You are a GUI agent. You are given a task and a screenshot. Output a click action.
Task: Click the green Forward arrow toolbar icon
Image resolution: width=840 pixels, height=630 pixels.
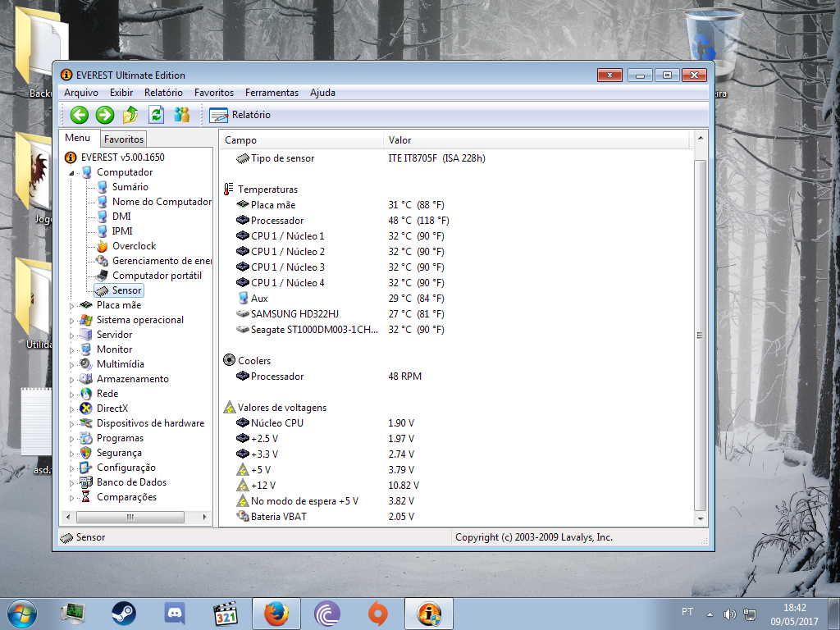(105, 115)
